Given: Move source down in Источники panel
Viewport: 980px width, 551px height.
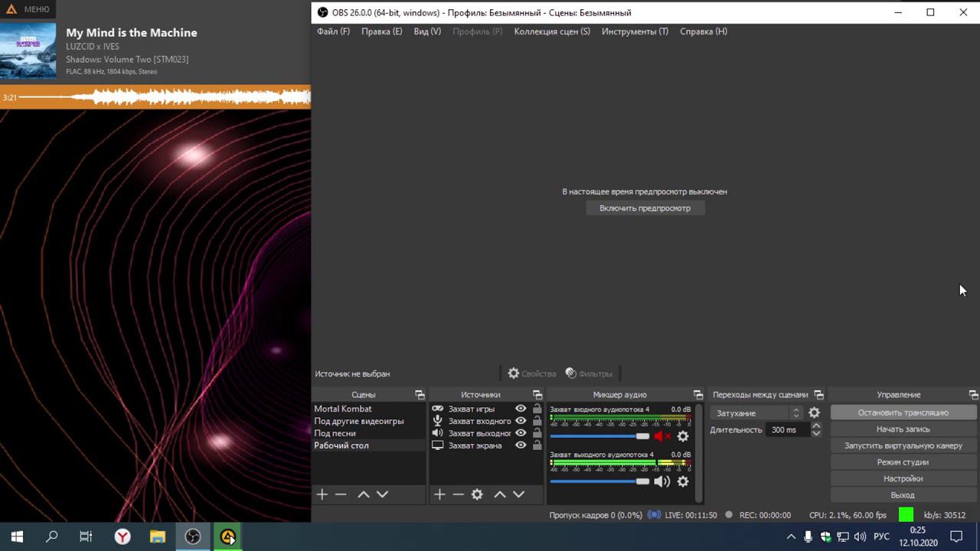Looking at the screenshot, I should [518, 494].
